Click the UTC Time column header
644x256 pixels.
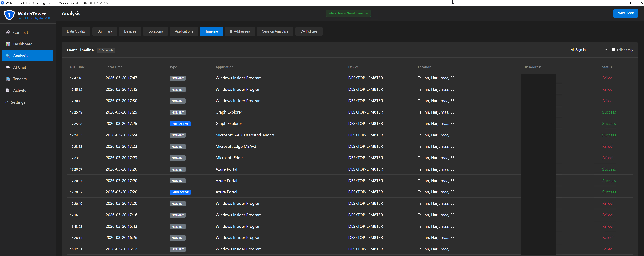77,67
